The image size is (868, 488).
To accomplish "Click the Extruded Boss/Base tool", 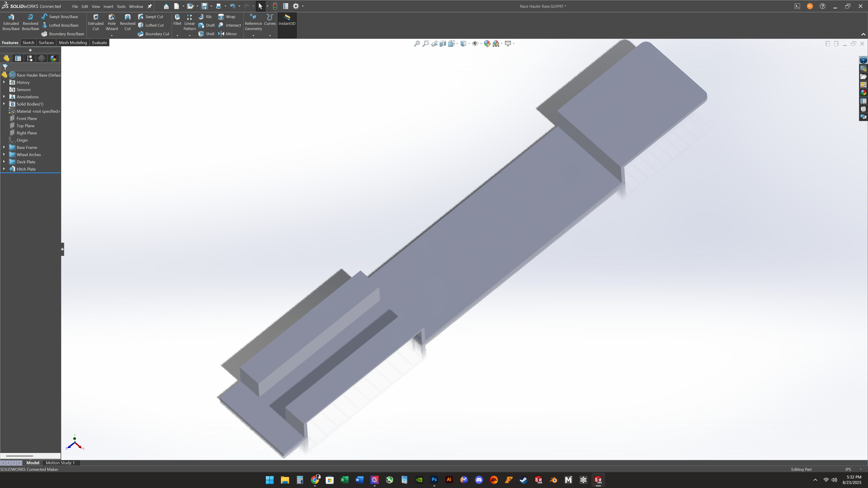I will click(11, 22).
